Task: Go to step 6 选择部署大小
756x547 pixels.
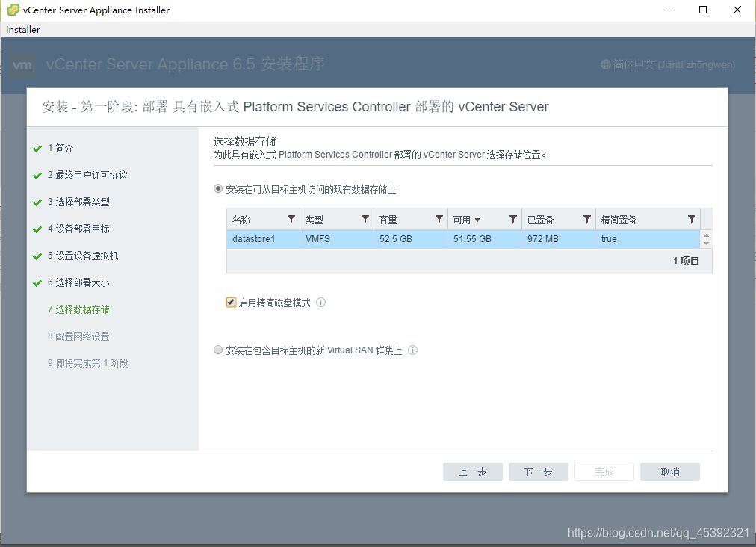Action: [x=78, y=282]
